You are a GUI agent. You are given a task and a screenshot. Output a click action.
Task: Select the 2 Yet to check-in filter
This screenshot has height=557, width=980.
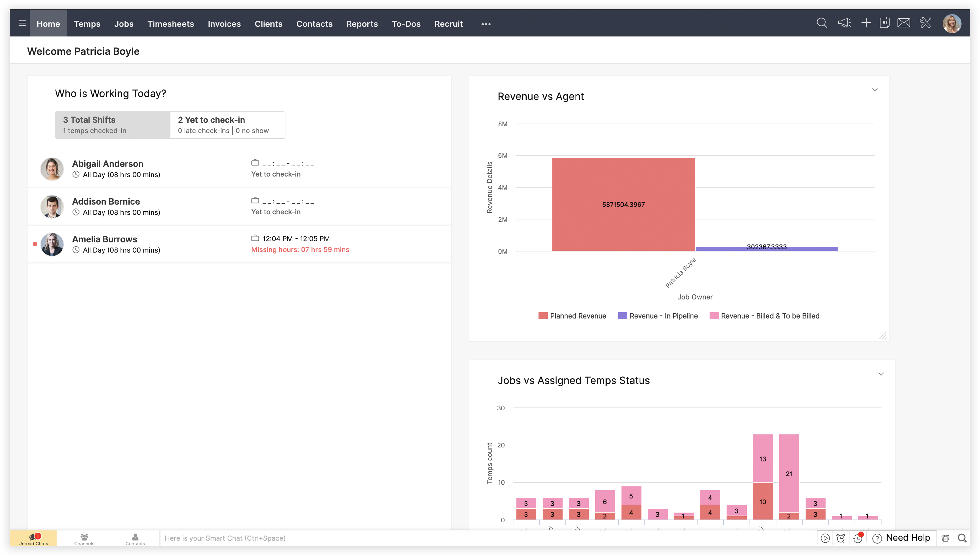(x=227, y=125)
